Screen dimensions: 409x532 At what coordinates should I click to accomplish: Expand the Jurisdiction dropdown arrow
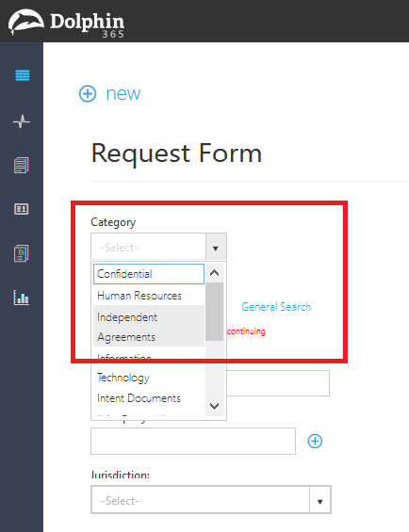(x=319, y=500)
